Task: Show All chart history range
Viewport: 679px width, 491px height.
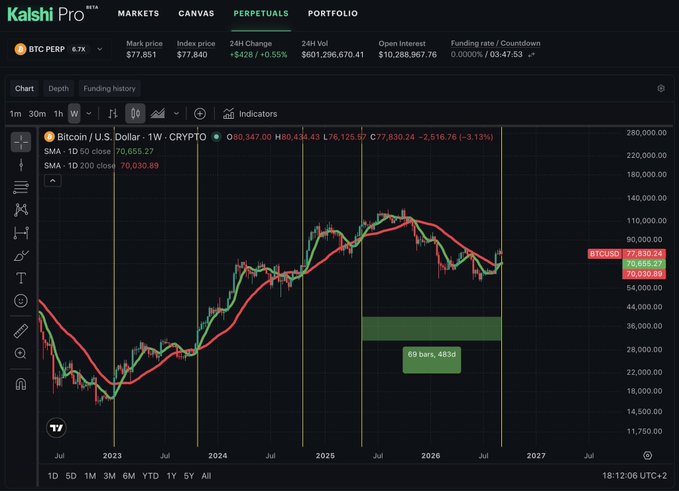Action: pyautogui.click(x=206, y=476)
